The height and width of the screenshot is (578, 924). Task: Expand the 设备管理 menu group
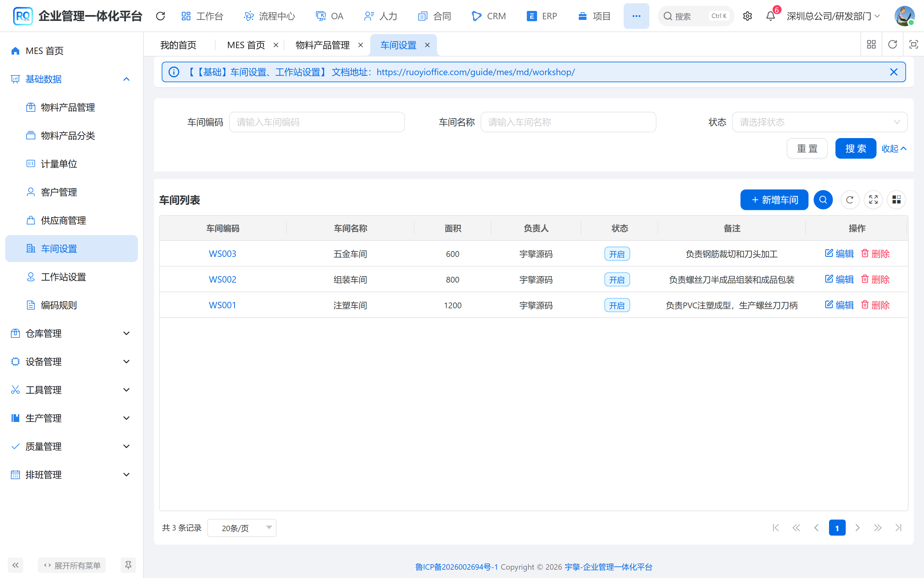click(x=72, y=362)
